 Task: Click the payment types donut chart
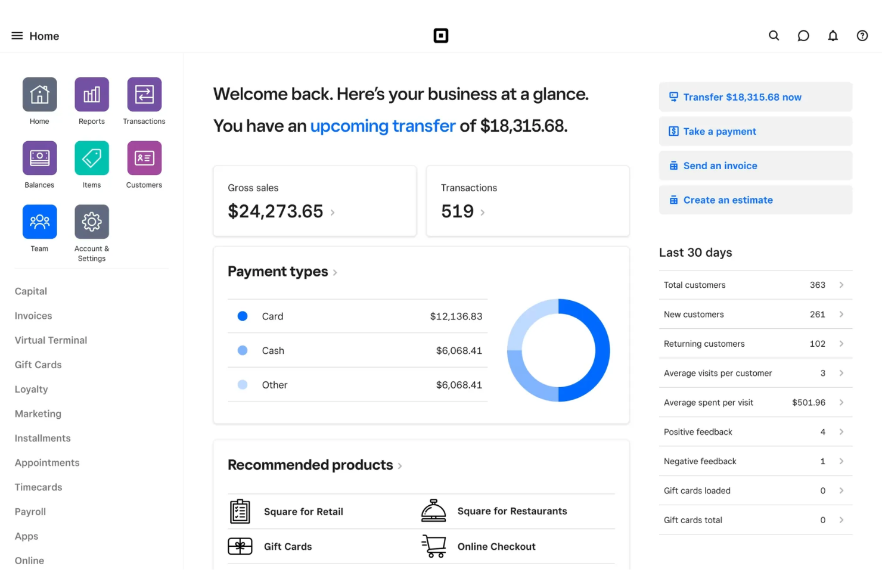[558, 350]
